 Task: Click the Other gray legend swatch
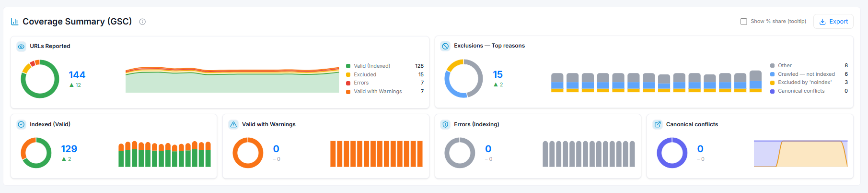pos(773,66)
